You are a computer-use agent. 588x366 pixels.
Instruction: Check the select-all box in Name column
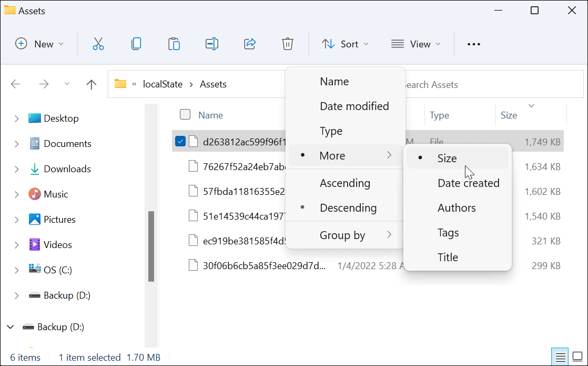(185, 114)
